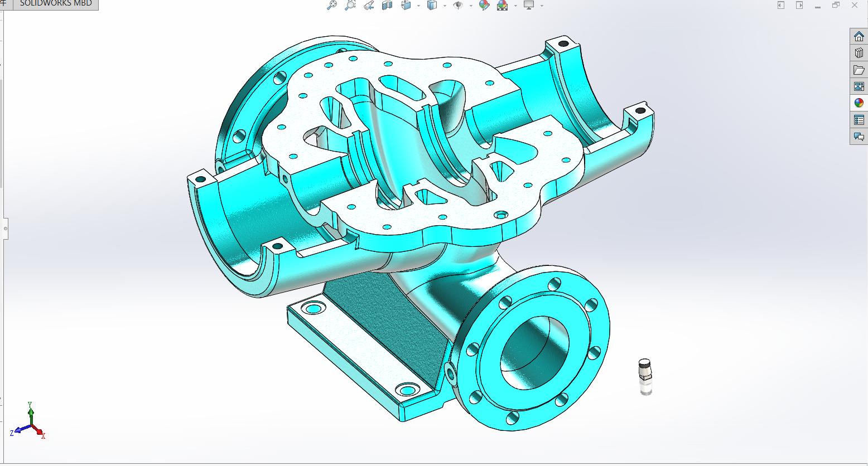
Task: Open the SOLIDWORKS MBD tab
Action: click(56, 4)
